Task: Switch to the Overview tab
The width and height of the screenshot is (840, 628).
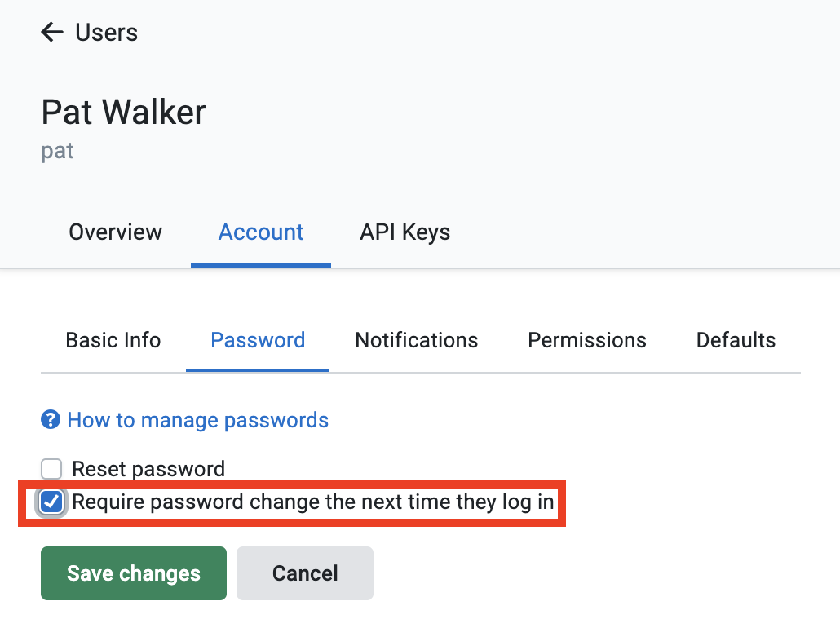Action: click(115, 232)
